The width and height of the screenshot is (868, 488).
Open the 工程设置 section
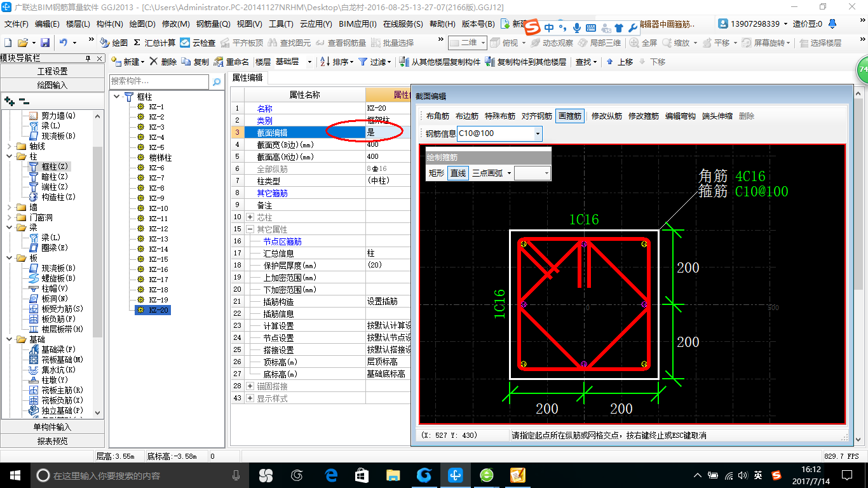[51, 71]
